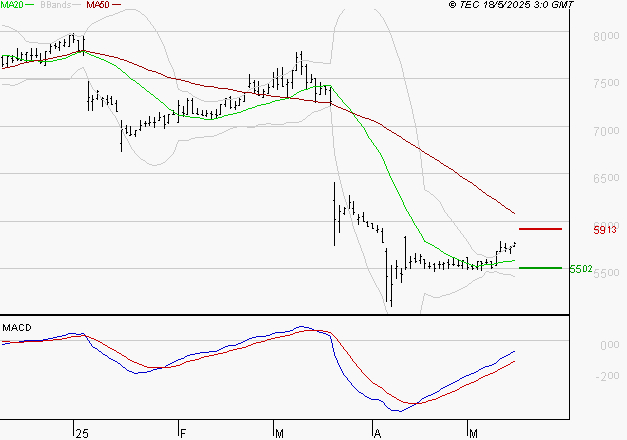Click the 6500 price axis label

click(x=606, y=178)
